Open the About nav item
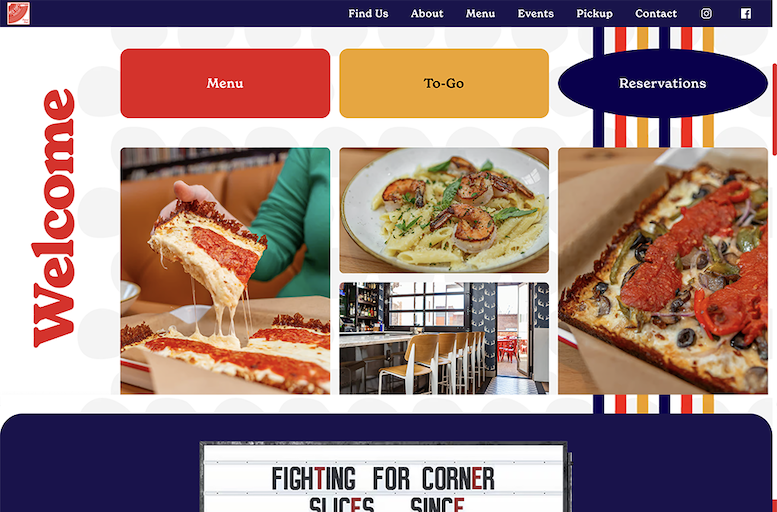The image size is (777, 512). click(427, 13)
